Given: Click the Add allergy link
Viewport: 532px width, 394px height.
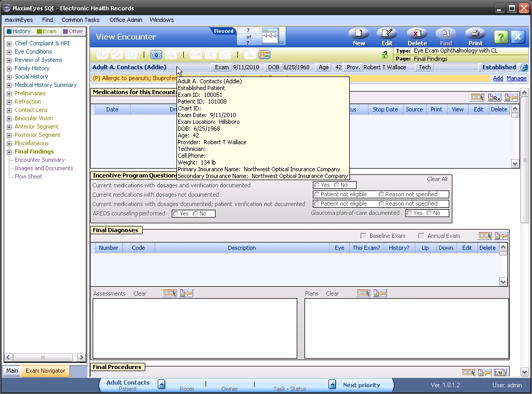Looking at the screenshot, I should coord(498,78).
